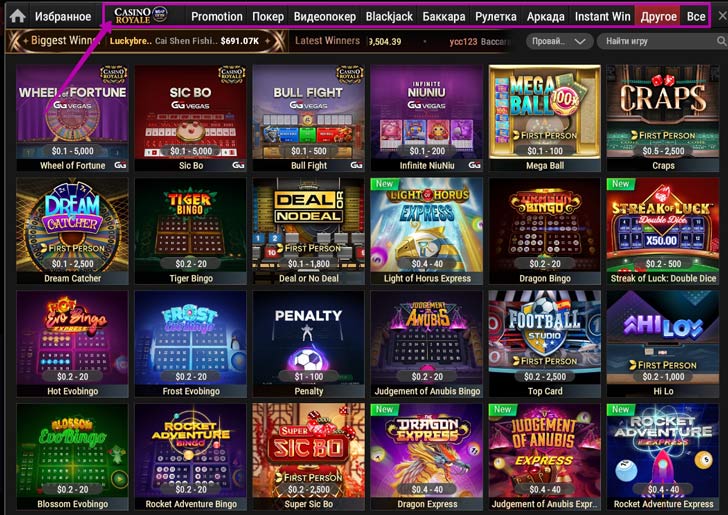Open Wheel of Fortune game tile
Viewport: 728px width, 515px height.
coord(72,118)
